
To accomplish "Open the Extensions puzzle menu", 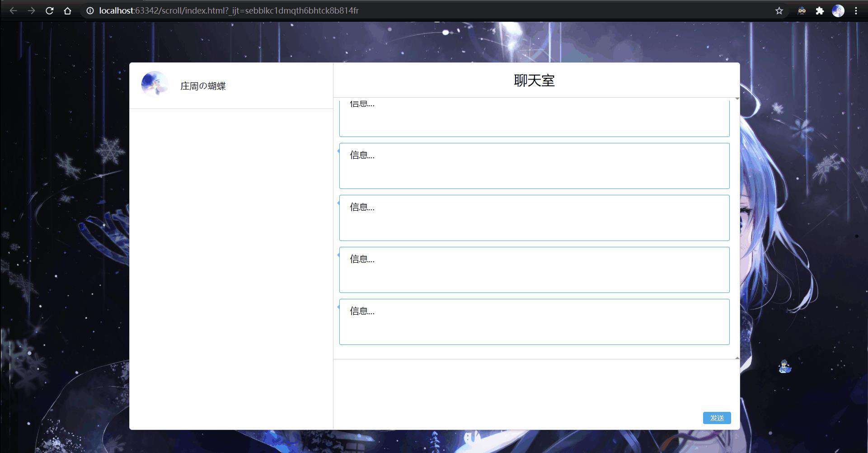I will (x=820, y=11).
